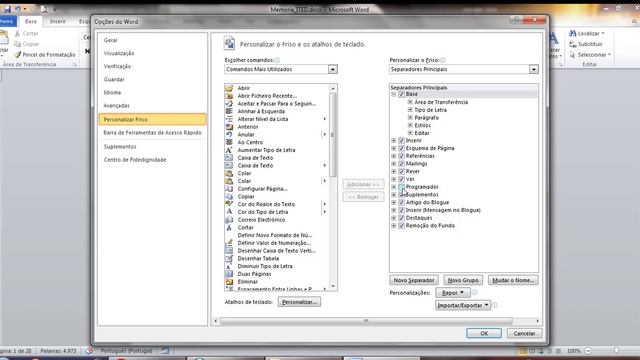Expand the Tipo de Letra group
The height and width of the screenshot is (360, 640).
tap(410, 110)
